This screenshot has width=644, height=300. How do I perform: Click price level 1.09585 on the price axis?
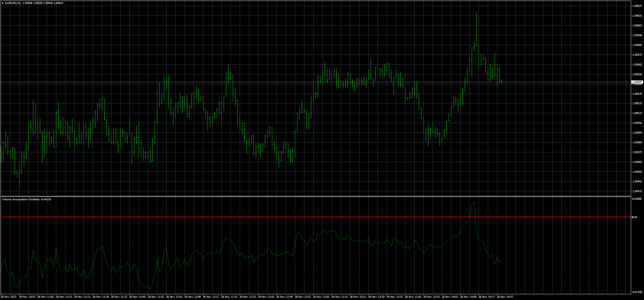[x=637, y=45]
